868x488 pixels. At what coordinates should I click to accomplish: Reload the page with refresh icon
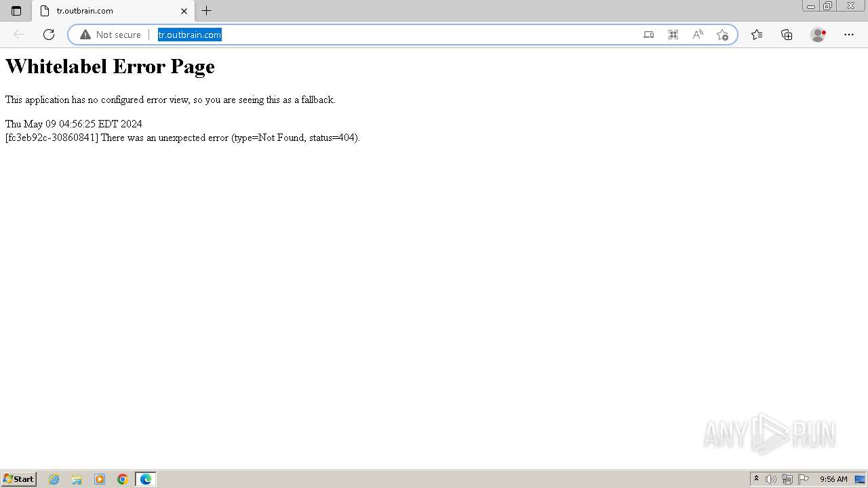click(x=49, y=35)
